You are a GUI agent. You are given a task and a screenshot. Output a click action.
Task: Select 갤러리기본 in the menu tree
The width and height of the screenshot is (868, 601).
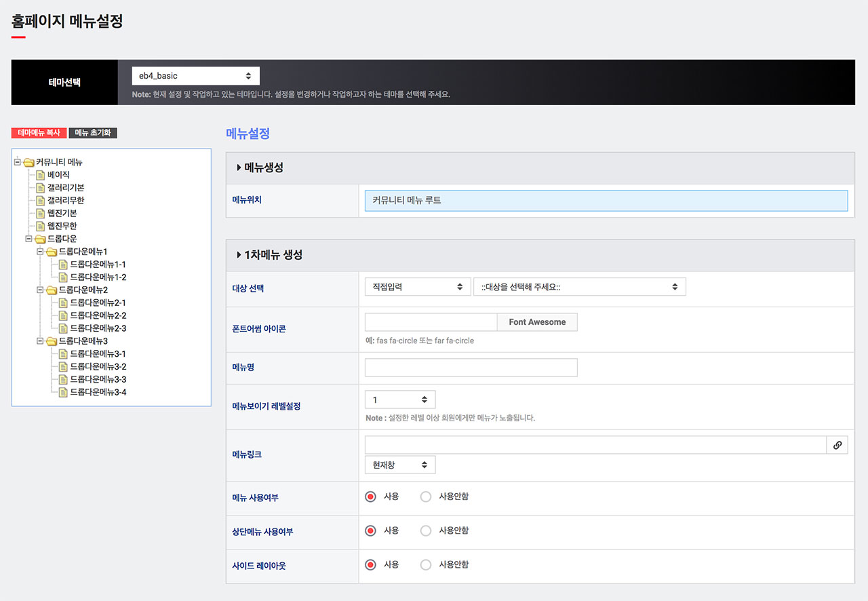tap(66, 188)
